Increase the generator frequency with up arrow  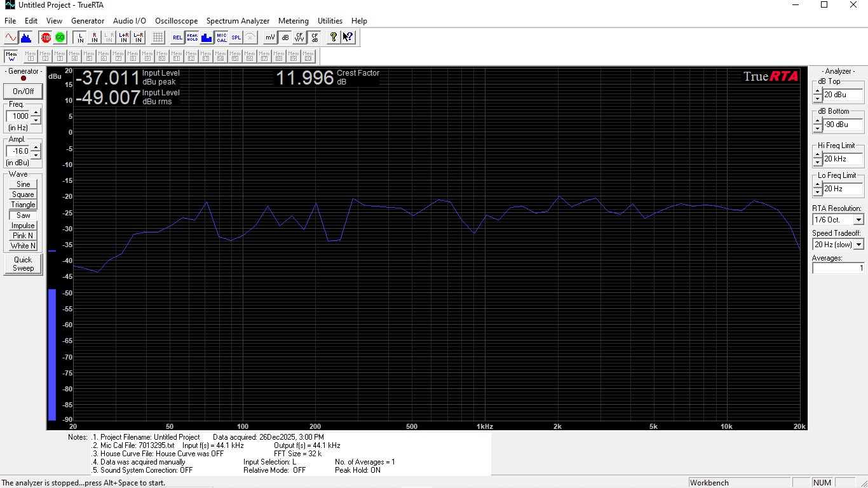click(36, 113)
